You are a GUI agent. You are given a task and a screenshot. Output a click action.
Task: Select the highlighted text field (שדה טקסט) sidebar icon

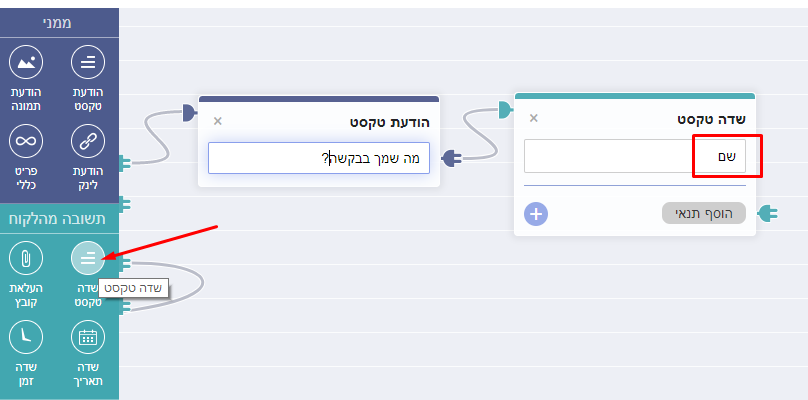(88, 258)
